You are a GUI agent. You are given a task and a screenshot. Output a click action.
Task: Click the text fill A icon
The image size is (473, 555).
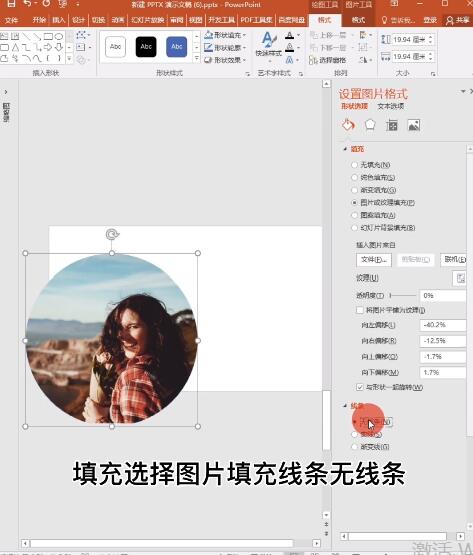290,35
